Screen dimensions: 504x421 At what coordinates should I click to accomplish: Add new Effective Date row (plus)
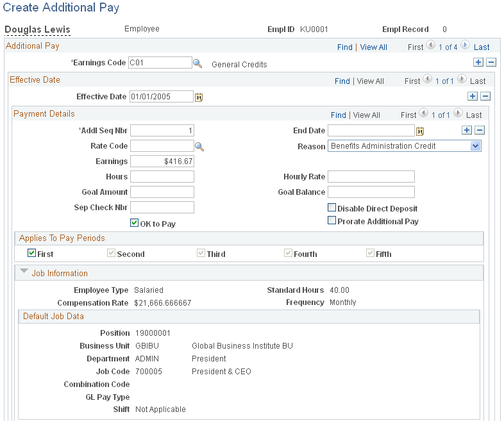pos(473,96)
